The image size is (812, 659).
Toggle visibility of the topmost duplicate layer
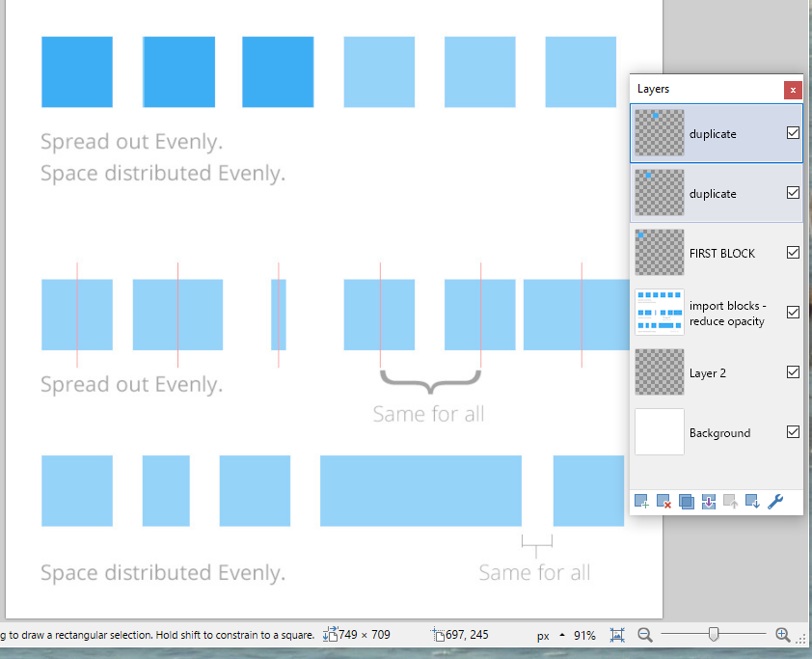click(x=793, y=133)
